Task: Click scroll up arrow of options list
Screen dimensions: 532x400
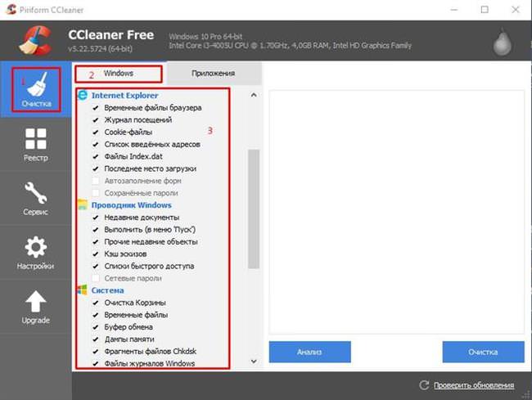Action: [254, 95]
